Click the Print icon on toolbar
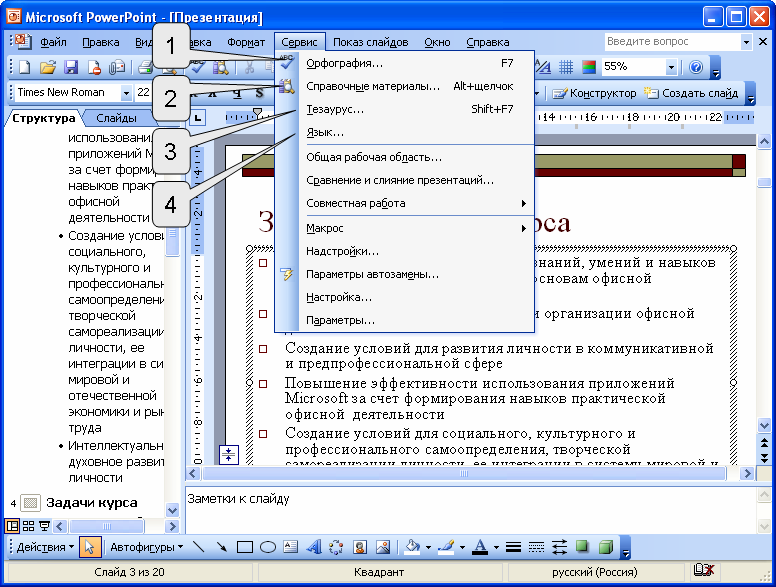This screenshot has width=776, height=587. click(145, 67)
